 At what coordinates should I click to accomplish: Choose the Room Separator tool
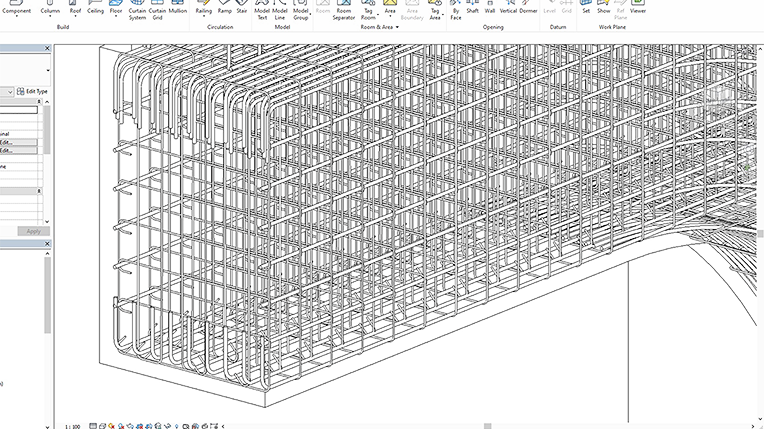point(344,10)
